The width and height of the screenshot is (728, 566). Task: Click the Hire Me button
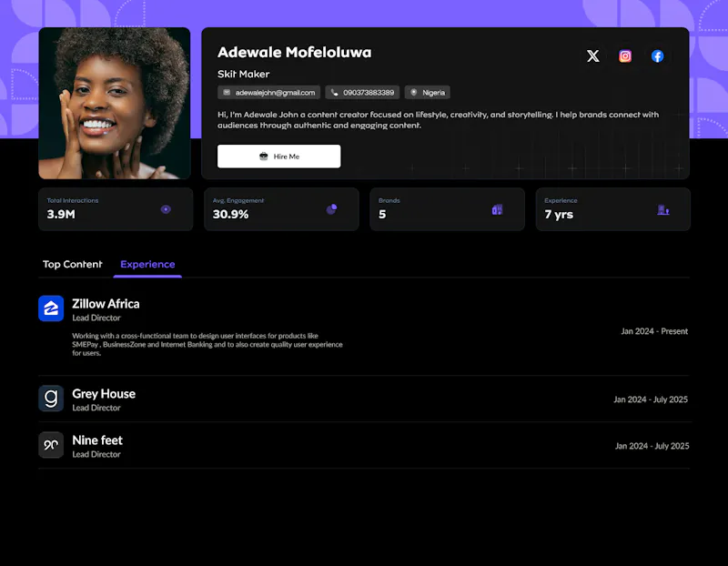tap(279, 157)
